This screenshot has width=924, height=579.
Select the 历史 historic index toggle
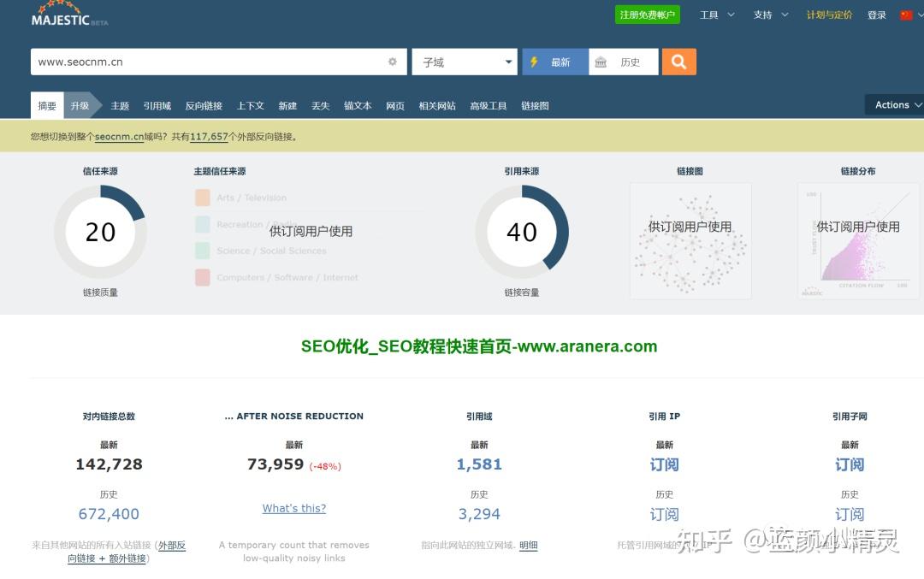pyautogui.click(x=624, y=62)
